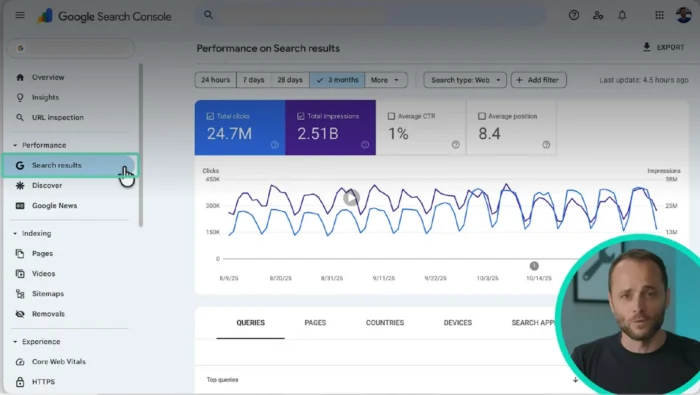
Task: Open the property selector field
Action: pyautogui.click(x=71, y=48)
